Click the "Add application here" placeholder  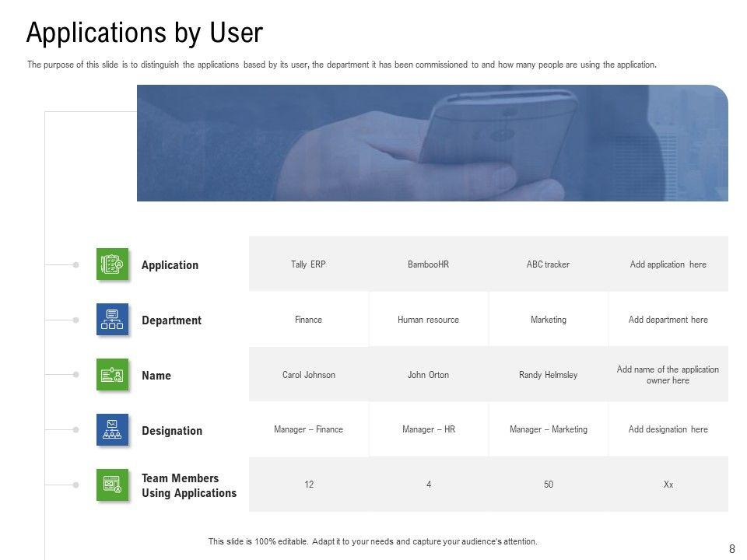(x=668, y=264)
